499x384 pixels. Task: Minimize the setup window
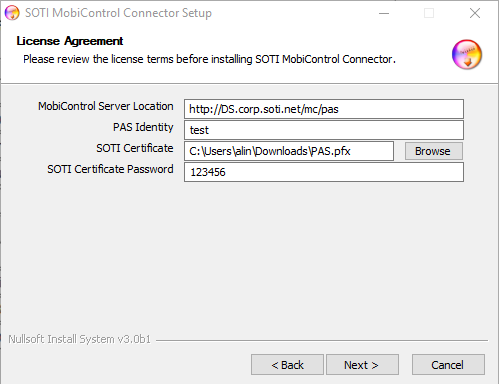[x=384, y=13]
